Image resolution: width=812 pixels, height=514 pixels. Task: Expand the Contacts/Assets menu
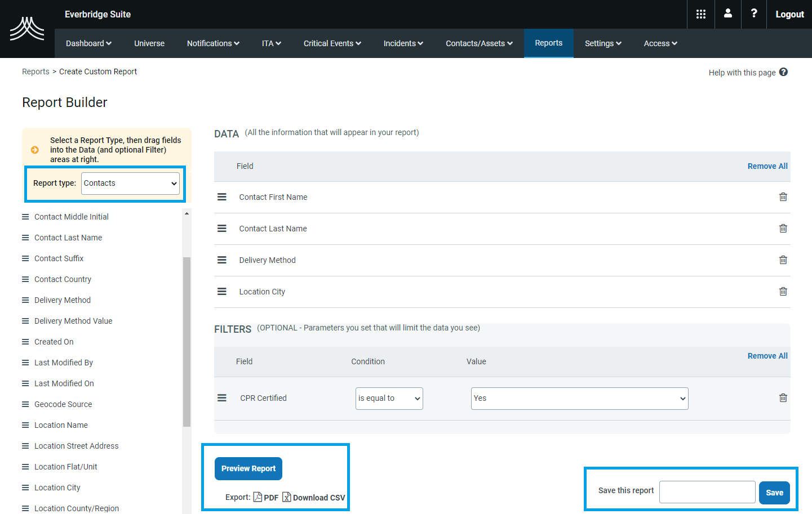pos(480,43)
